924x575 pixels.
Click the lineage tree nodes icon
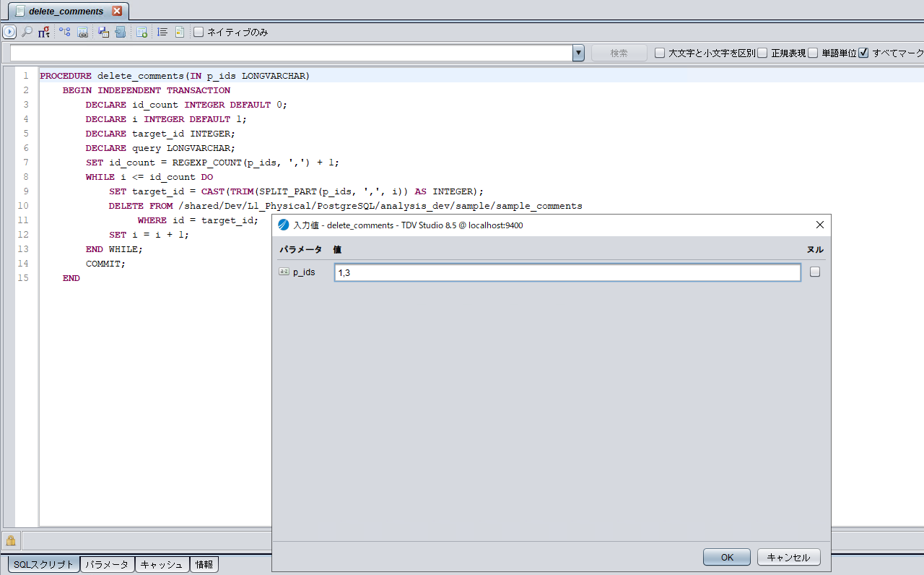[65, 32]
